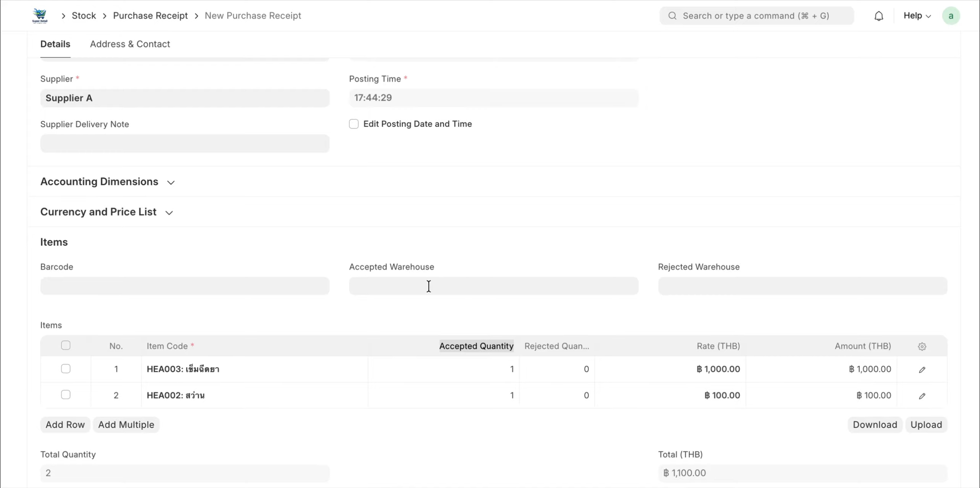Select all rows via header checkbox
Viewport: 980px width, 488px height.
pos(66,345)
